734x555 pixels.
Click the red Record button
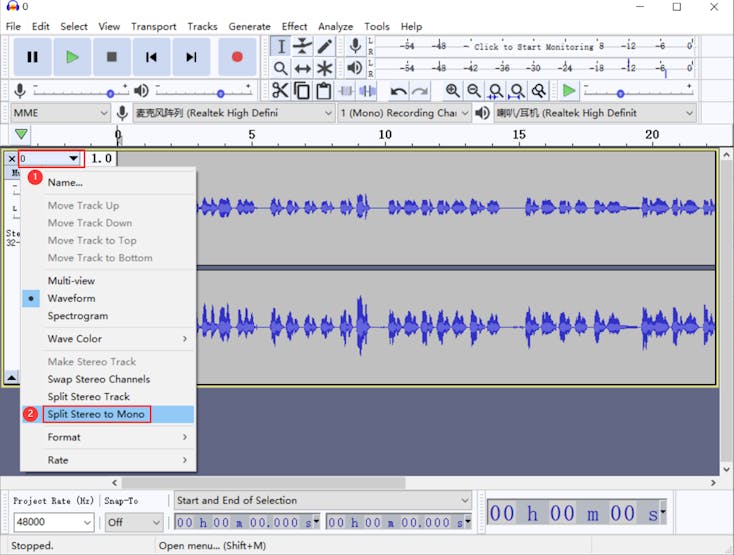point(237,57)
